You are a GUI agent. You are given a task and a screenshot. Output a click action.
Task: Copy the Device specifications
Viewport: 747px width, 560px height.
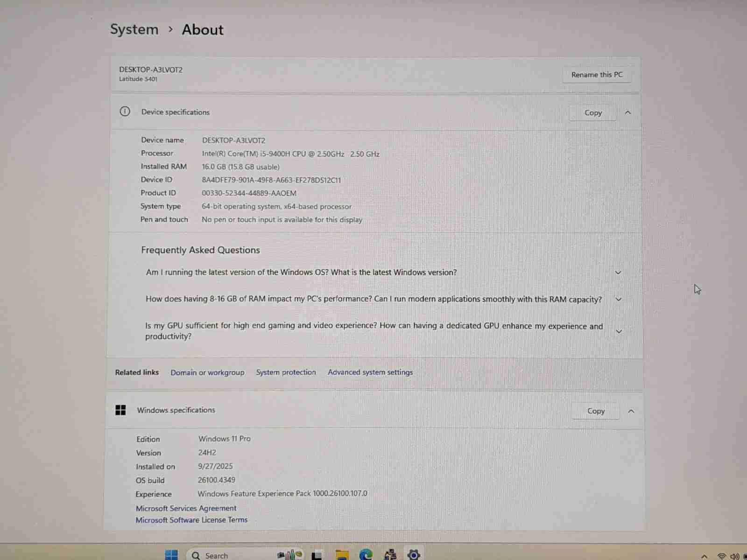click(593, 113)
